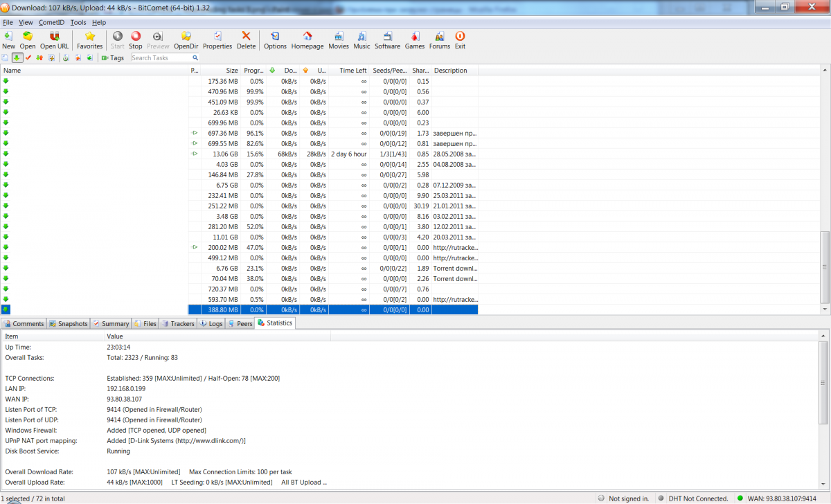Toggle the all-tasks filter page icon

(6, 58)
